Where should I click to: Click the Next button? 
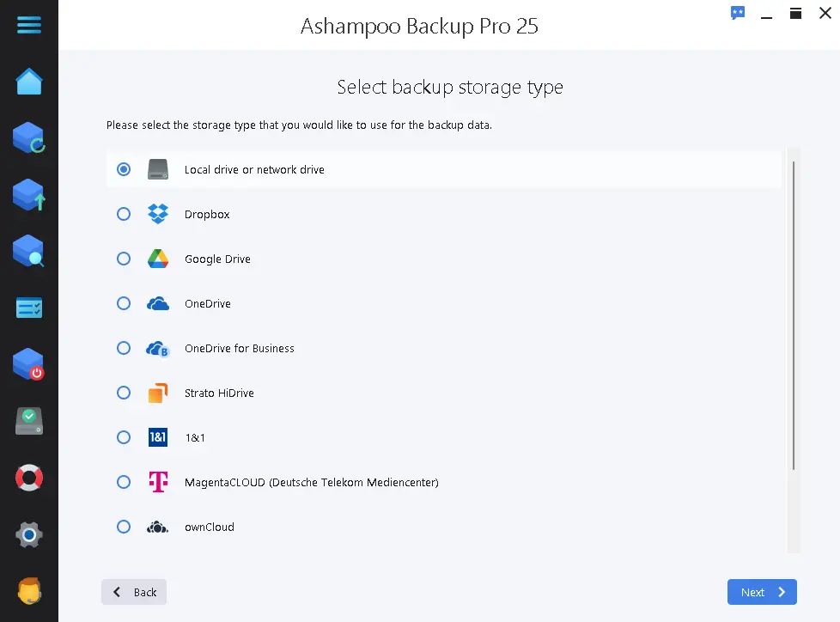762,592
